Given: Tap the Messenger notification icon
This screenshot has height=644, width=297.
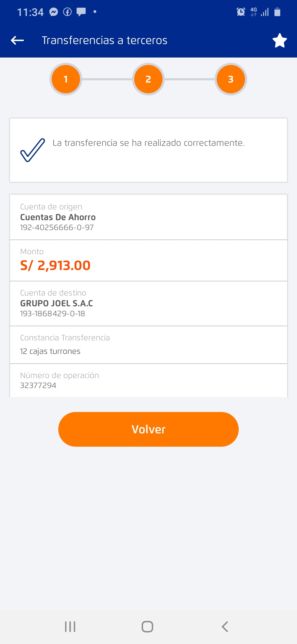Looking at the screenshot, I should (x=54, y=12).
